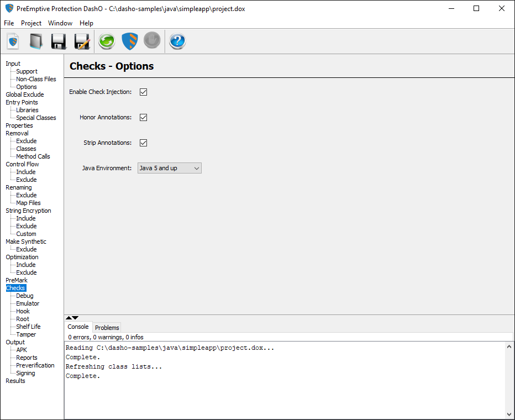This screenshot has width=515, height=420.
Task: Open the Java Environment dropdown
Action: click(x=170, y=168)
